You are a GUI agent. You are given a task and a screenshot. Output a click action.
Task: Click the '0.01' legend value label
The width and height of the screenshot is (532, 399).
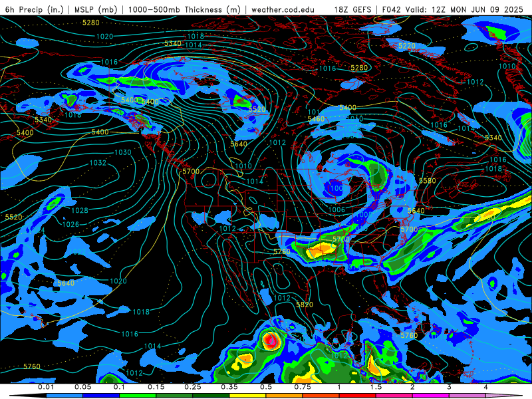pos(46,387)
